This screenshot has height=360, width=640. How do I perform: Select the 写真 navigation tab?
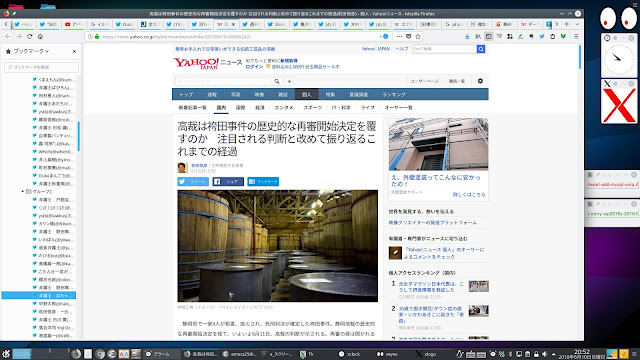click(x=236, y=94)
